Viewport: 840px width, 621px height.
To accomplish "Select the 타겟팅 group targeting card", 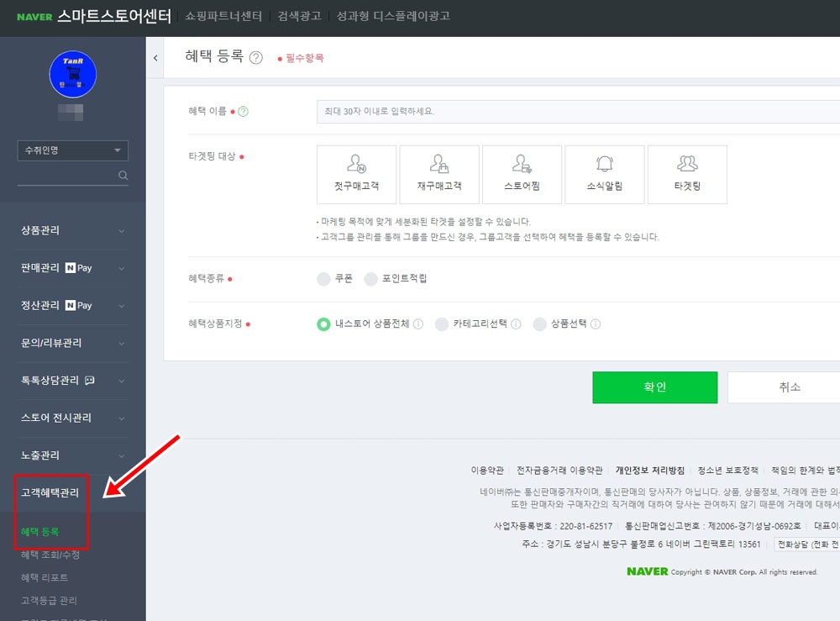I will click(687, 174).
